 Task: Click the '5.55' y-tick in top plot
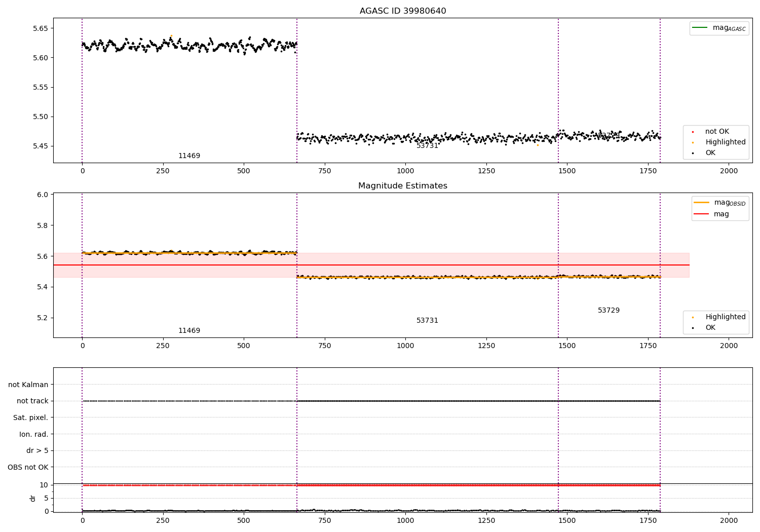click(41, 87)
